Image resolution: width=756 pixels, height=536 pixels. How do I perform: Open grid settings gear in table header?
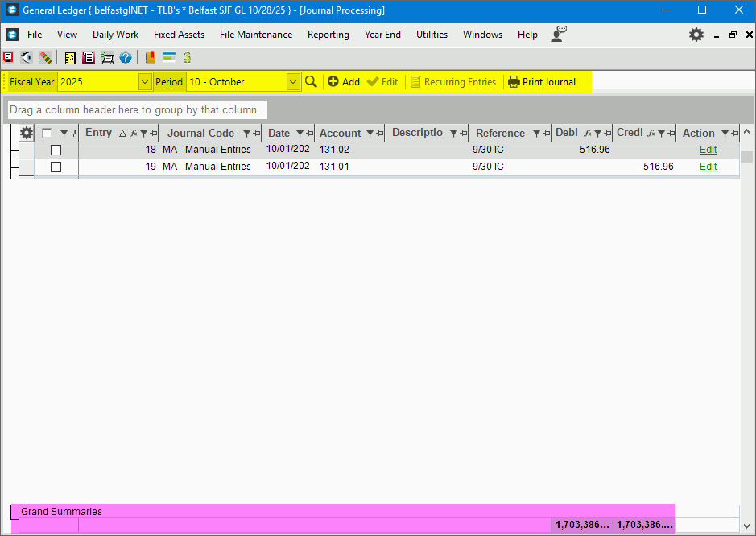coord(27,134)
